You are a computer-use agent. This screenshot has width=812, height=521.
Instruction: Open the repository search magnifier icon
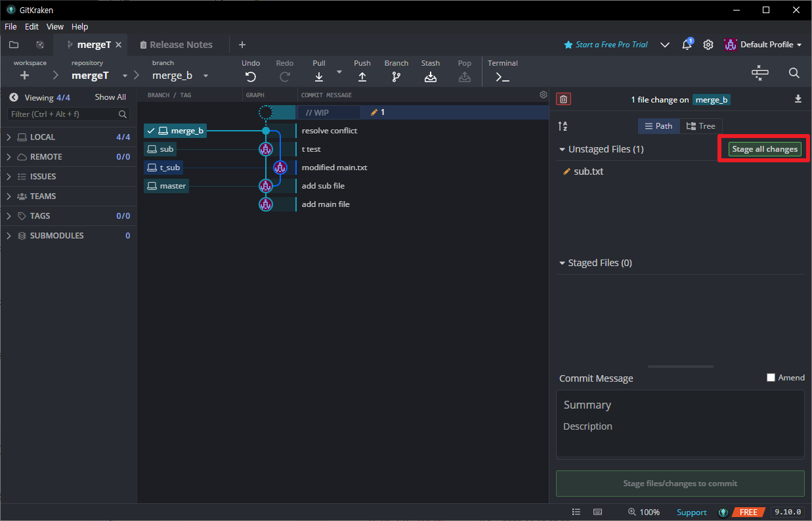click(794, 73)
